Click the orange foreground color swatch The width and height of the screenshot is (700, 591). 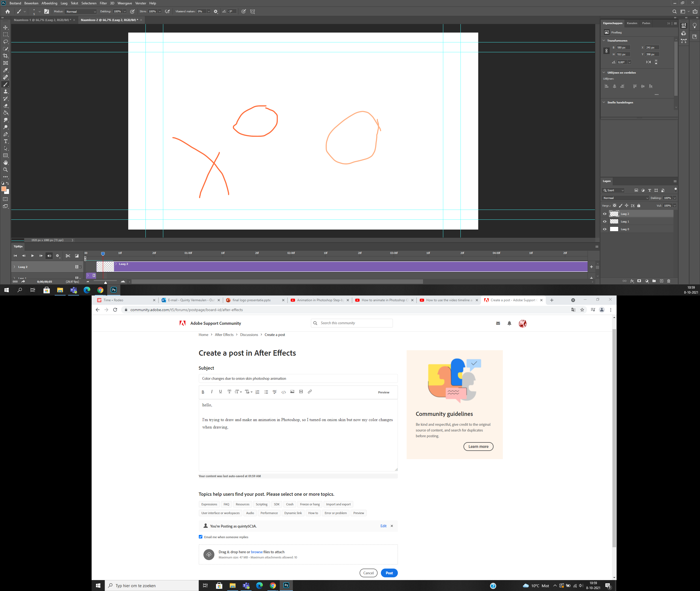[4, 189]
